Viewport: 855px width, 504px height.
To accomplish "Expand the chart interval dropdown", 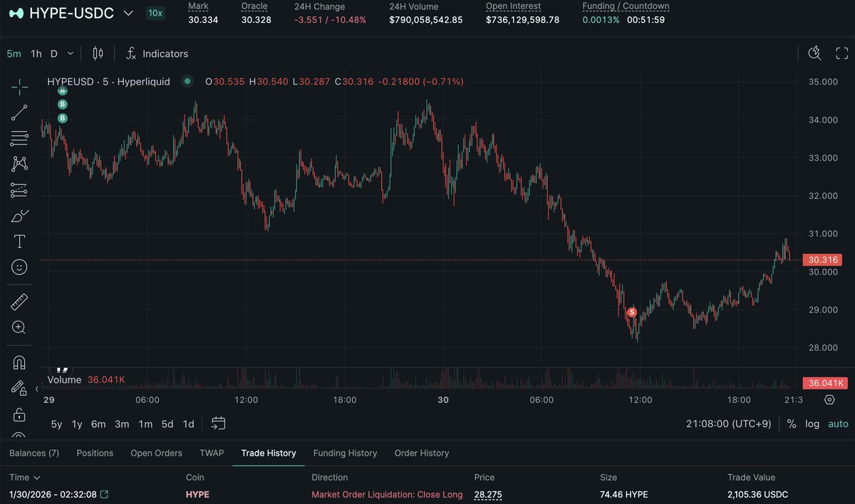I will coord(69,53).
